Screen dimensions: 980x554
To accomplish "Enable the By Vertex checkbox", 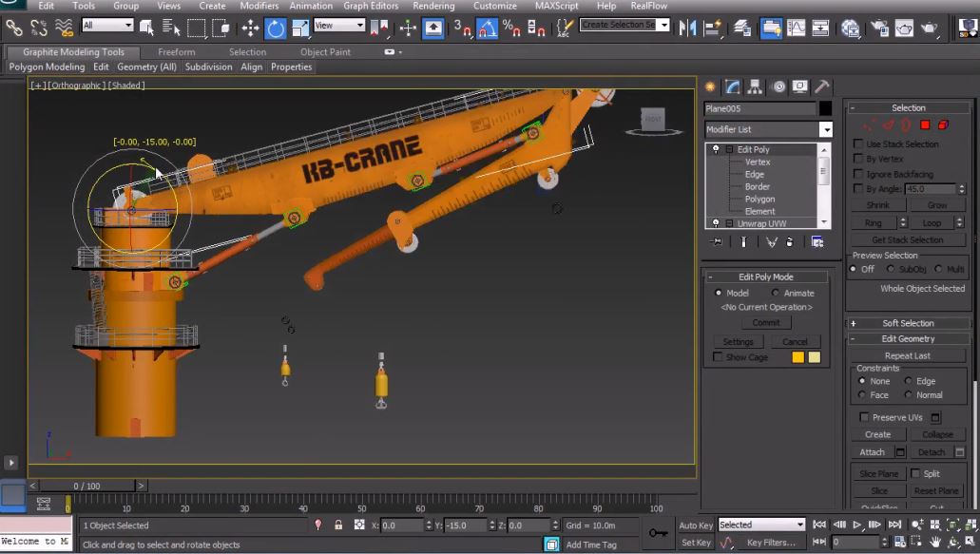I will [x=858, y=159].
